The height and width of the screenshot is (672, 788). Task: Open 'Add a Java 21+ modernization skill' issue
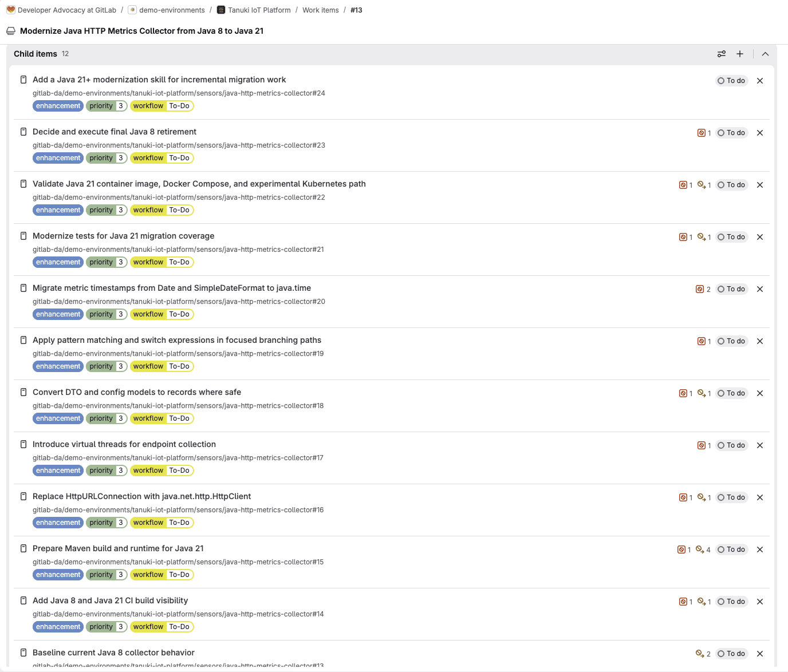(x=159, y=80)
